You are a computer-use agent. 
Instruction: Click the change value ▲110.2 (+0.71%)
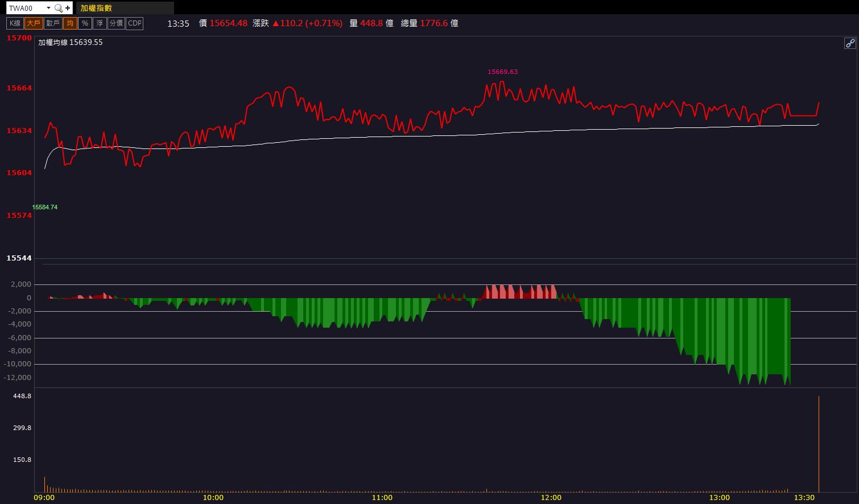click(x=307, y=23)
